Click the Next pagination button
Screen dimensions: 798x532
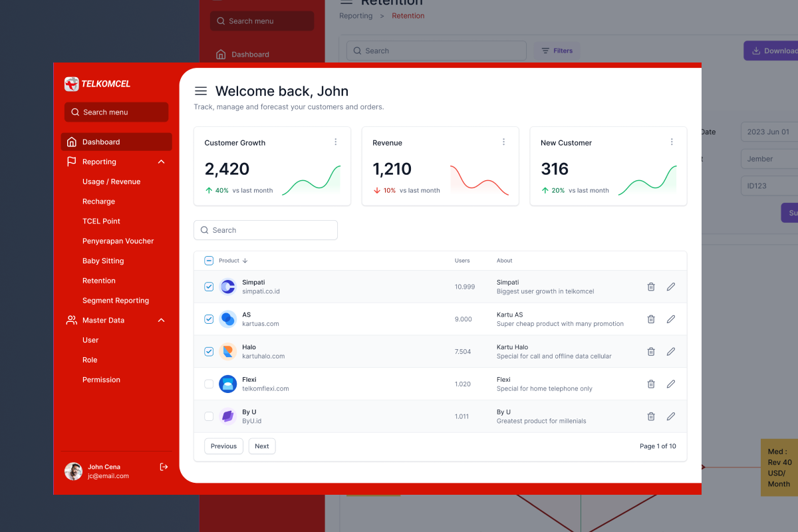(x=262, y=446)
